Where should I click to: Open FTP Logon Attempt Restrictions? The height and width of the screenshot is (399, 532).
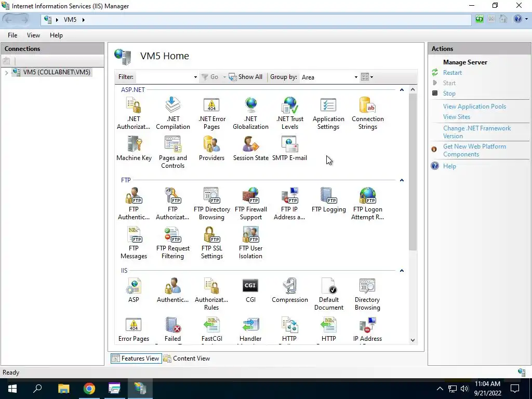coord(367,204)
